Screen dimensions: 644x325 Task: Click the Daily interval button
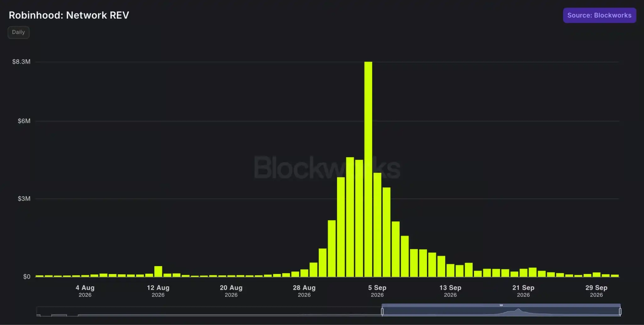19,32
